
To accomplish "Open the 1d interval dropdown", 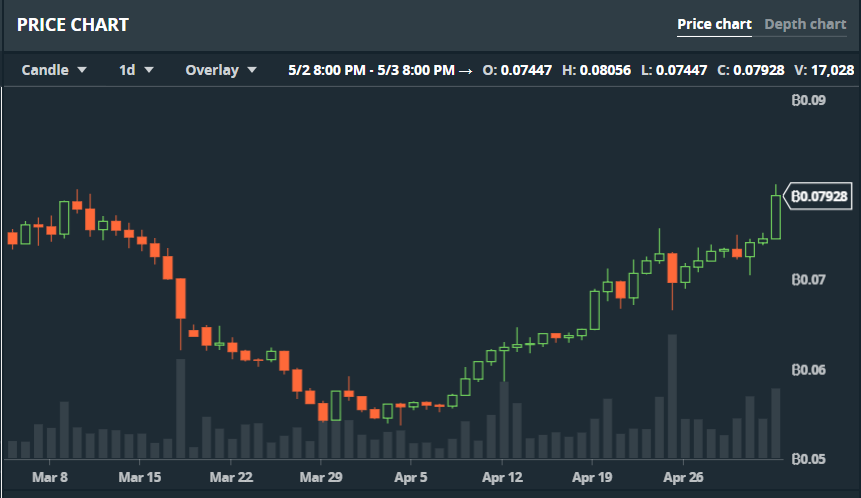I will 136,70.
